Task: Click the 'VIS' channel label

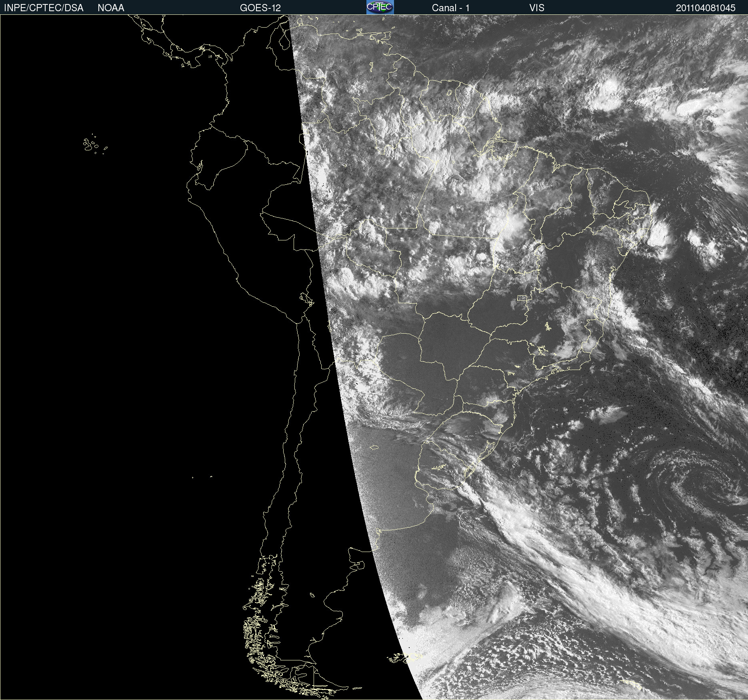Action: 537,8
